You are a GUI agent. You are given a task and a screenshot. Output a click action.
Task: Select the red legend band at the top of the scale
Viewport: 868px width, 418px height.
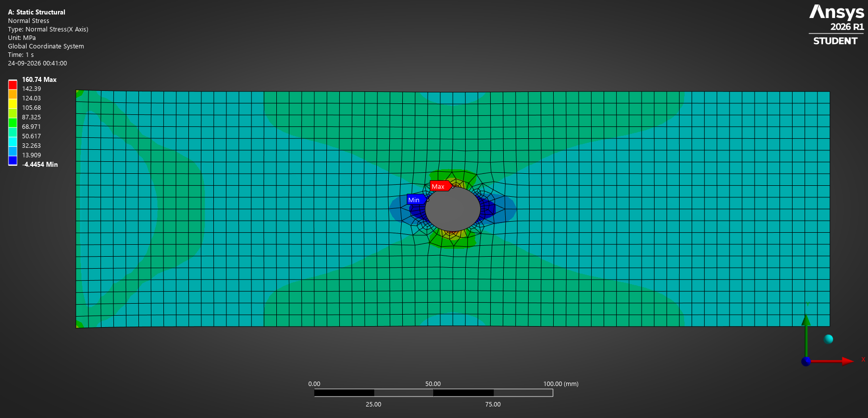(x=12, y=85)
